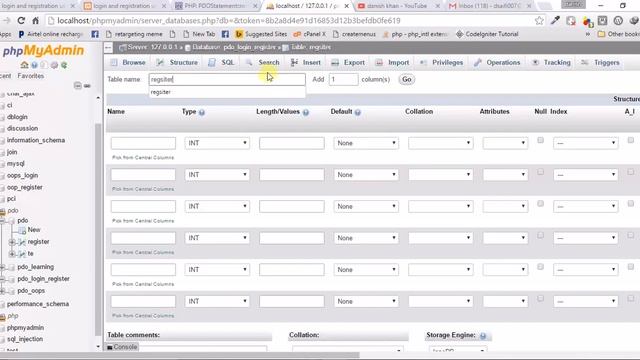640x360 pixels.
Task: Open the SQL tab
Action: point(221,62)
